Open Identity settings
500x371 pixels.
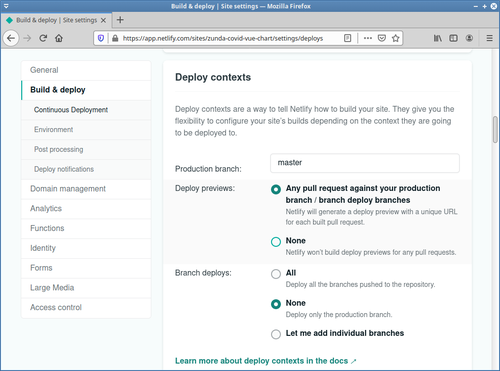click(x=86, y=248)
